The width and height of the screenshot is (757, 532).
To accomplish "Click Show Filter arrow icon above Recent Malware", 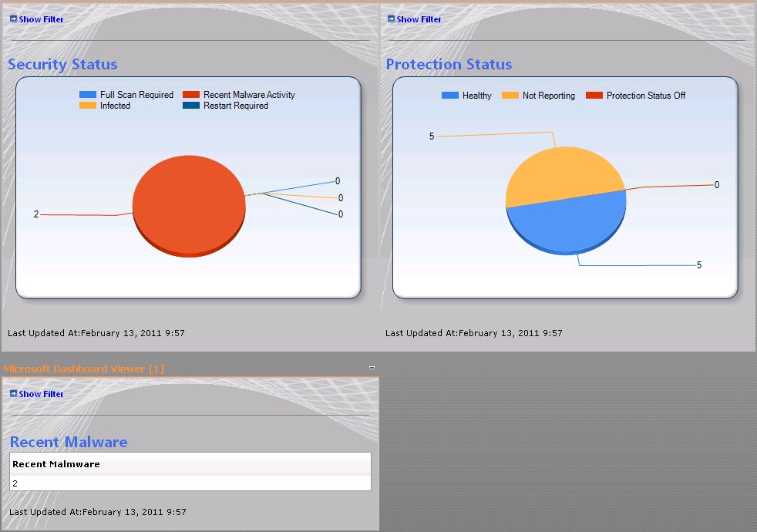I will [x=13, y=393].
